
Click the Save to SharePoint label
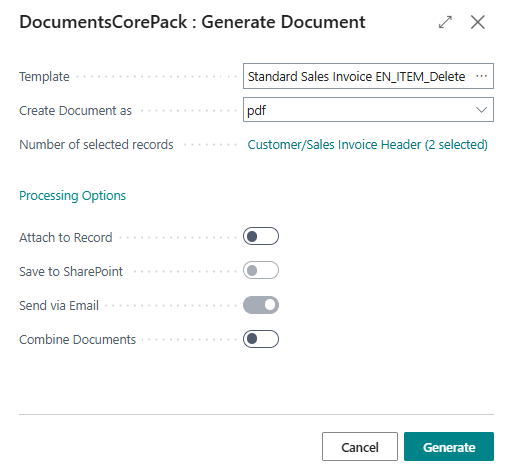click(71, 272)
